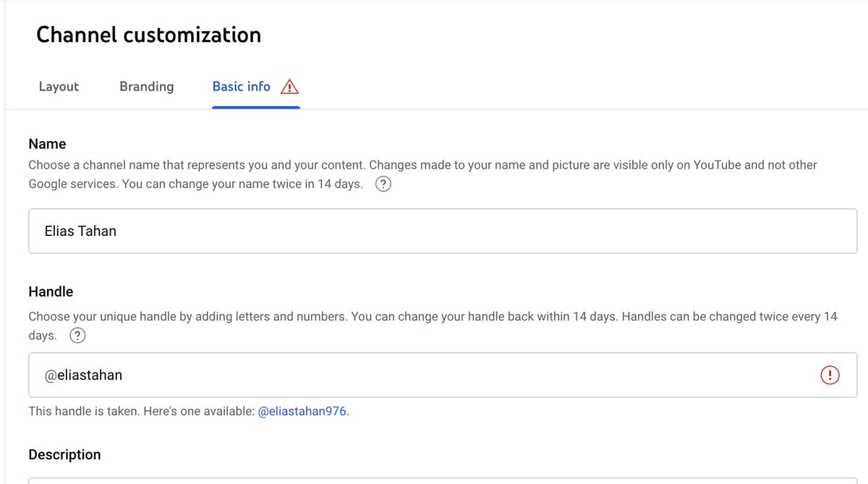Click the @eliastahan handle field
This screenshot has width=868, height=484.
(x=443, y=375)
